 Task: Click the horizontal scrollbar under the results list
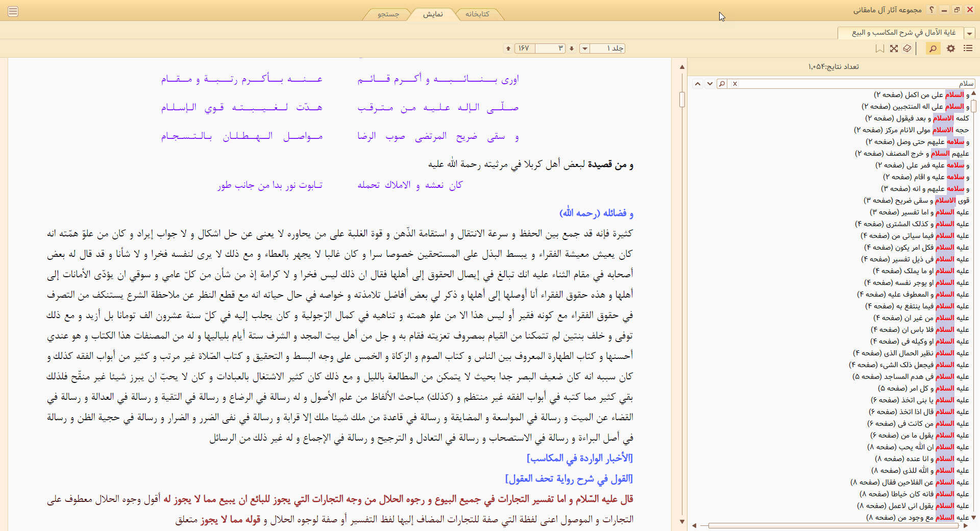tap(834, 525)
